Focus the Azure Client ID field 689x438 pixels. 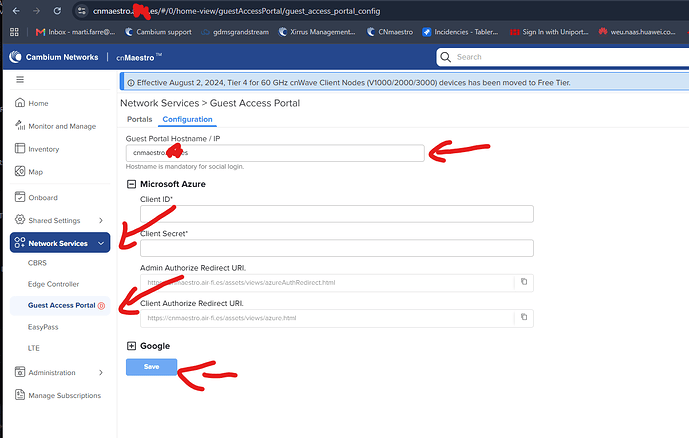(337, 214)
